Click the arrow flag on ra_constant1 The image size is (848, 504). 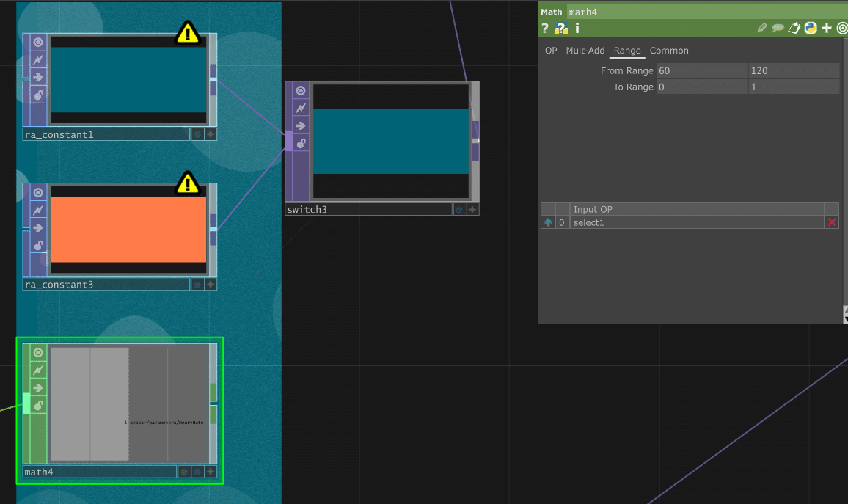38,77
